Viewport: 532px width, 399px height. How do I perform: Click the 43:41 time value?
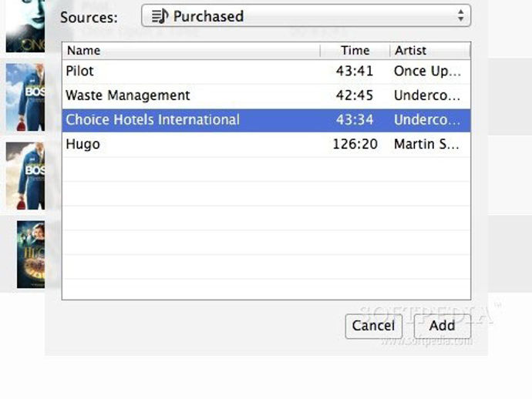[355, 71]
